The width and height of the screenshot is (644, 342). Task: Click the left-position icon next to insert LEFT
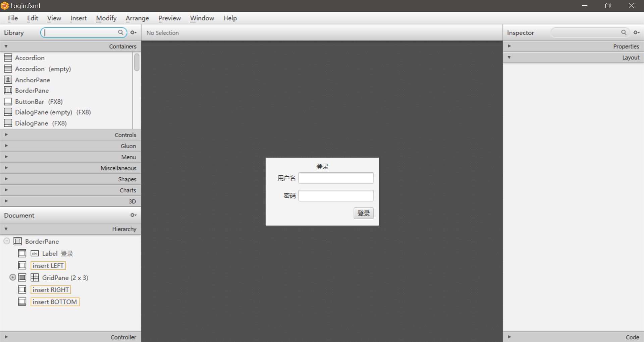pos(22,266)
